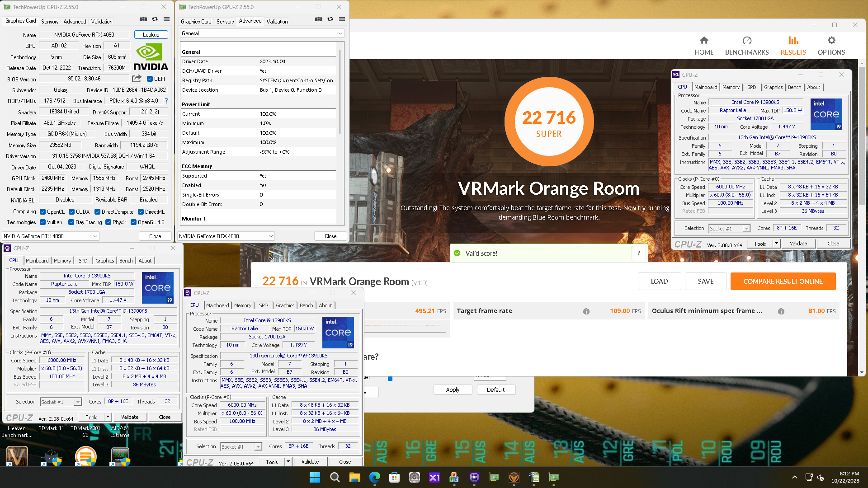Viewport: 868px width, 488px height.
Task: Click Default button in VRMark
Action: [x=495, y=389]
